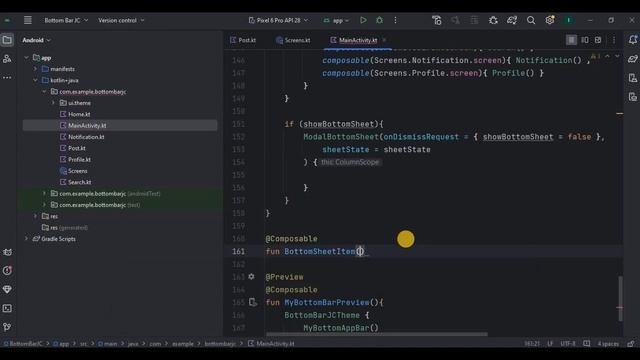
Task: Open Home.kt in project tree
Action: click(79, 114)
